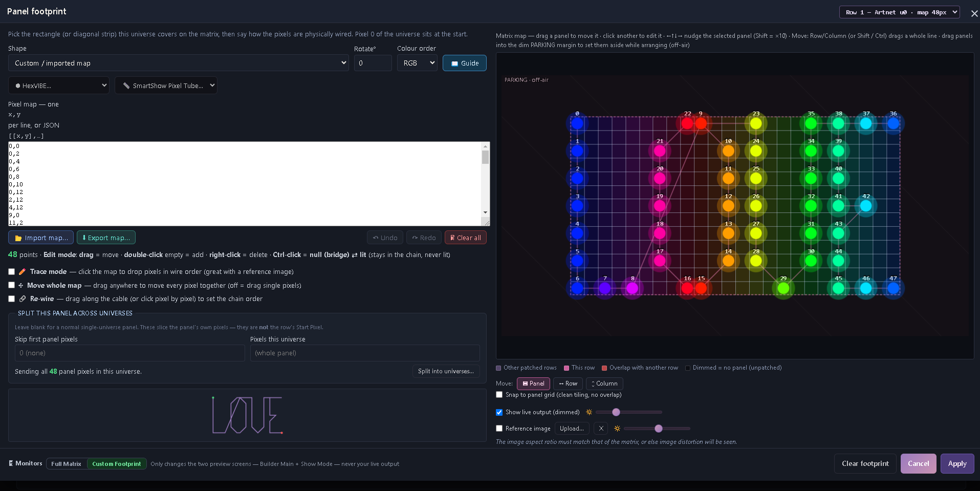This screenshot has width=980, height=491.
Task: Click the LOVE shape preview thumbnail
Action: pos(247,415)
